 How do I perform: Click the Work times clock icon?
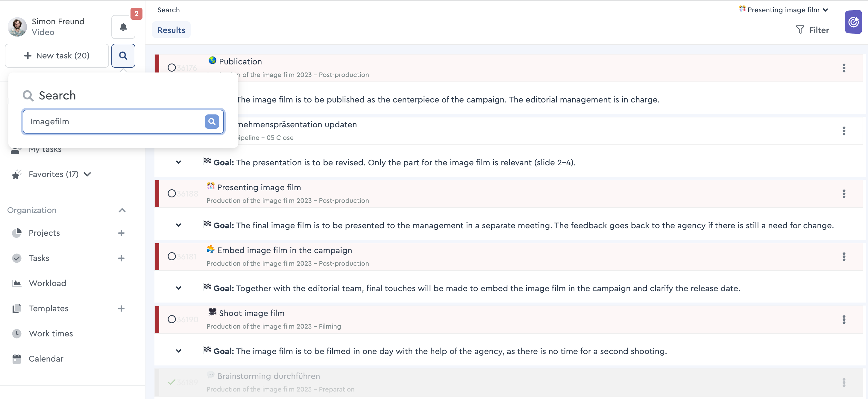click(x=16, y=334)
